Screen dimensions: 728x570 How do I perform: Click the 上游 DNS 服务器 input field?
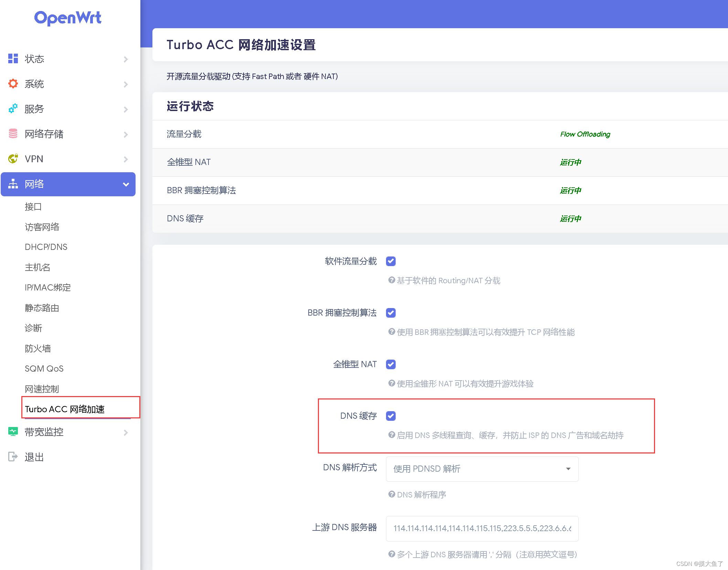(482, 528)
